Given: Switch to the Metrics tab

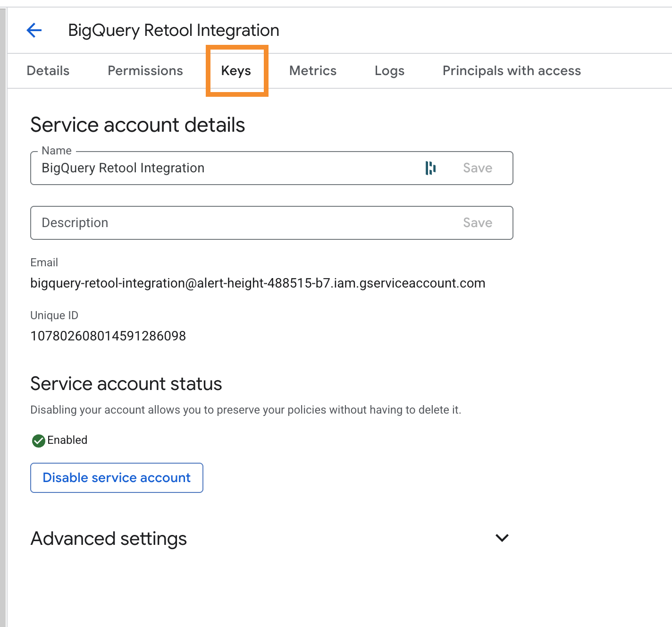Looking at the screenshot, I should (313, 71).
